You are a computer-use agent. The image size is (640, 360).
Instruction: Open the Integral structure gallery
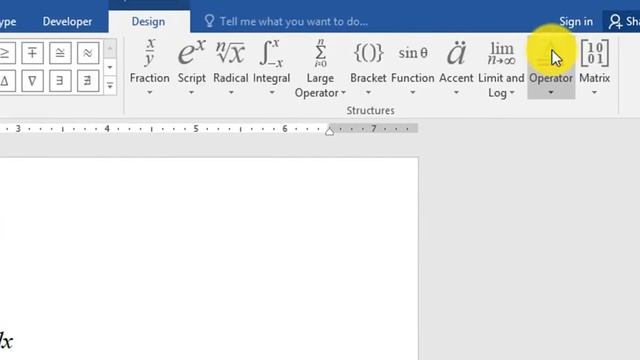click(271, 67)
